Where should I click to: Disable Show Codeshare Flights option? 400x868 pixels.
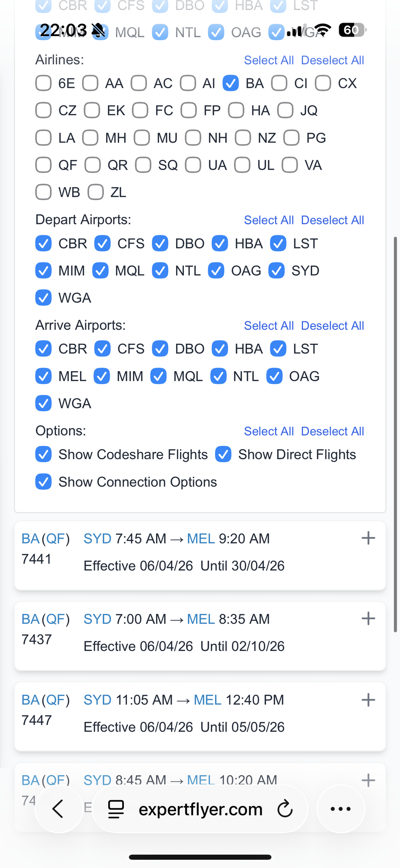[x=43, y=455]
